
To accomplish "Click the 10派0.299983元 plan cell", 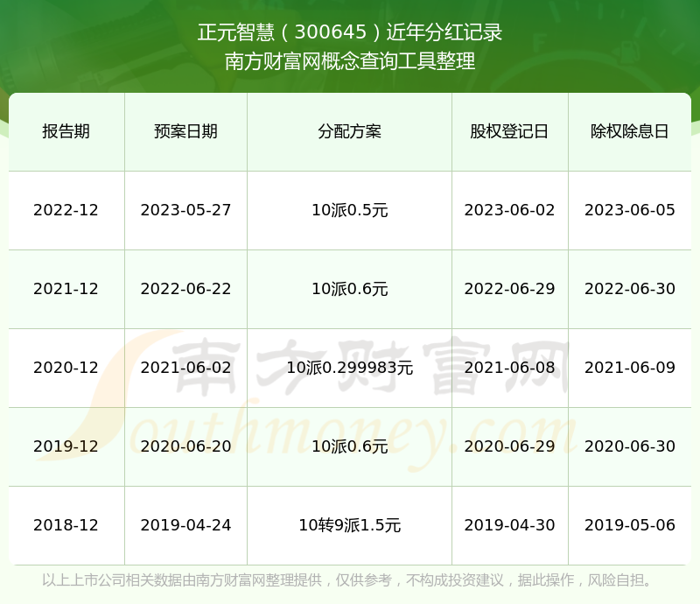I will click(349, 368).
